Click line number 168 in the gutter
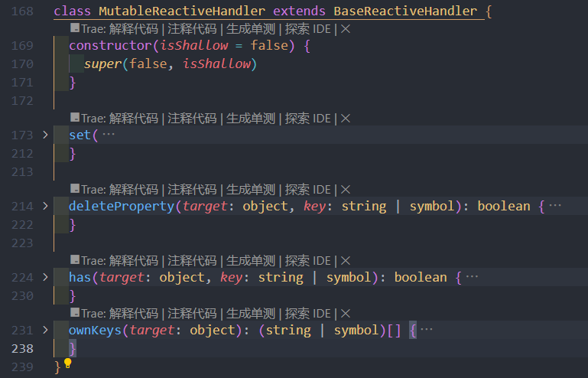The width and height of the screenshot is (588, 378). coord(22,12)
